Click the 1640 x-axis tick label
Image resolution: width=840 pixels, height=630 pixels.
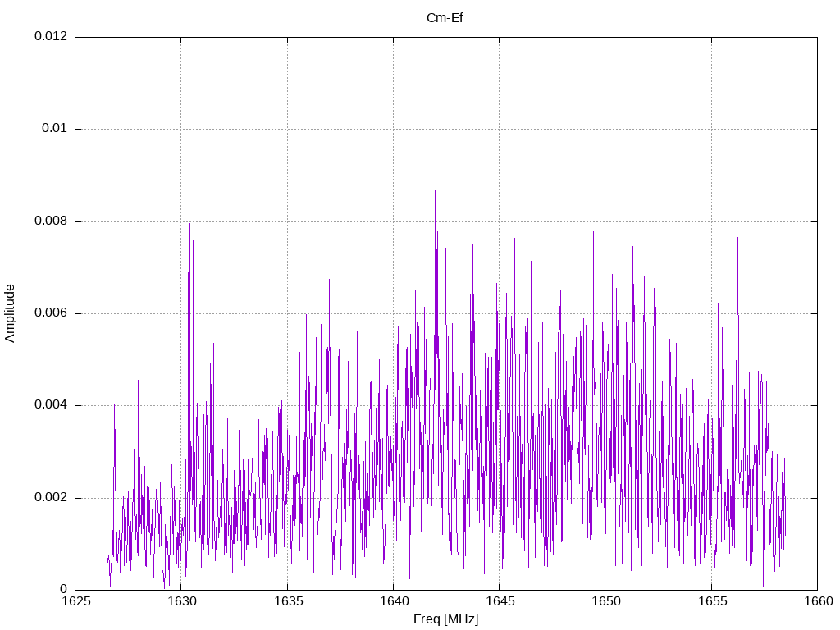pos(394,601)
